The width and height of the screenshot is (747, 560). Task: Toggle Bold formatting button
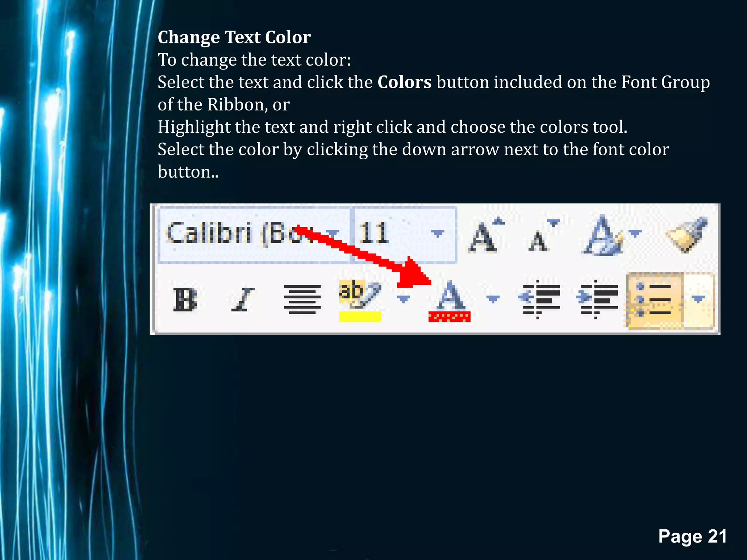[x=185, y=299]
